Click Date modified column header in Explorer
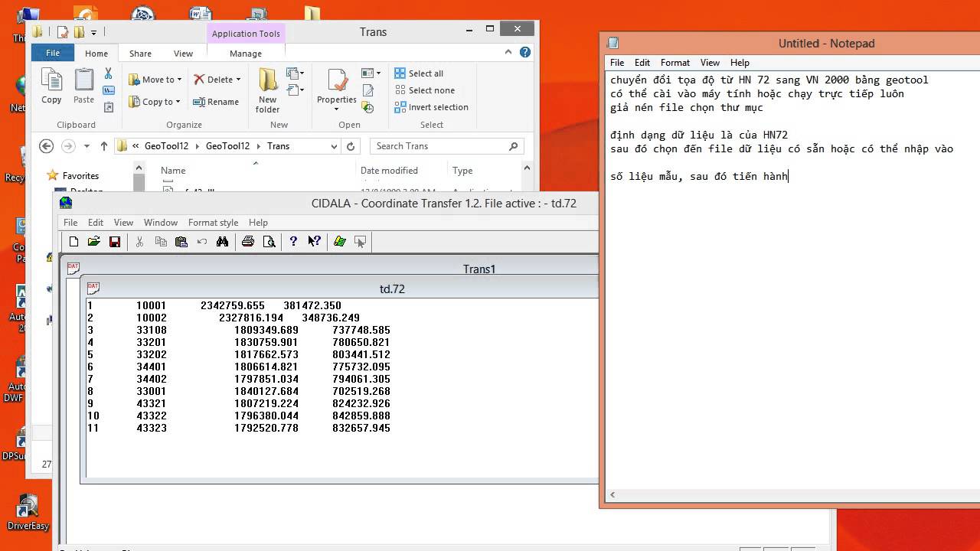980x551 pixels. [389, 171]
